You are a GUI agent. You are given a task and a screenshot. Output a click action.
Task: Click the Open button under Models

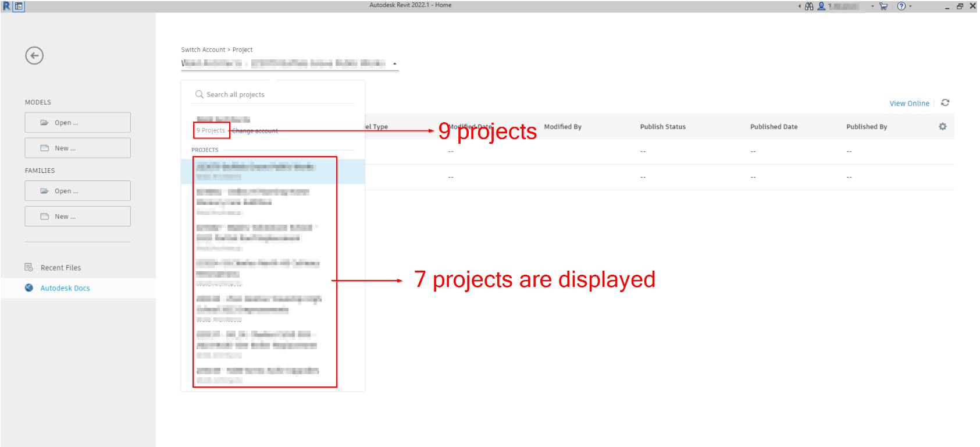pyautogui.click(x=77, y=123)
